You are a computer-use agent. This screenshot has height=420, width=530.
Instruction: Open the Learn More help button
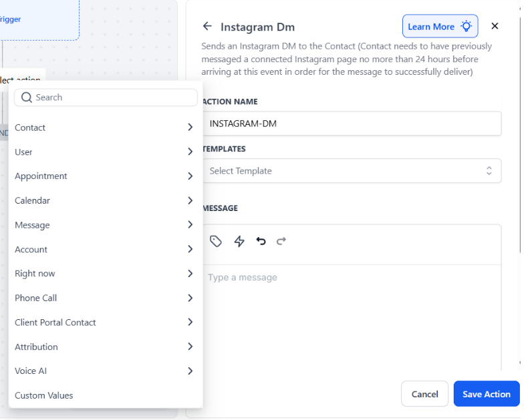440,26
